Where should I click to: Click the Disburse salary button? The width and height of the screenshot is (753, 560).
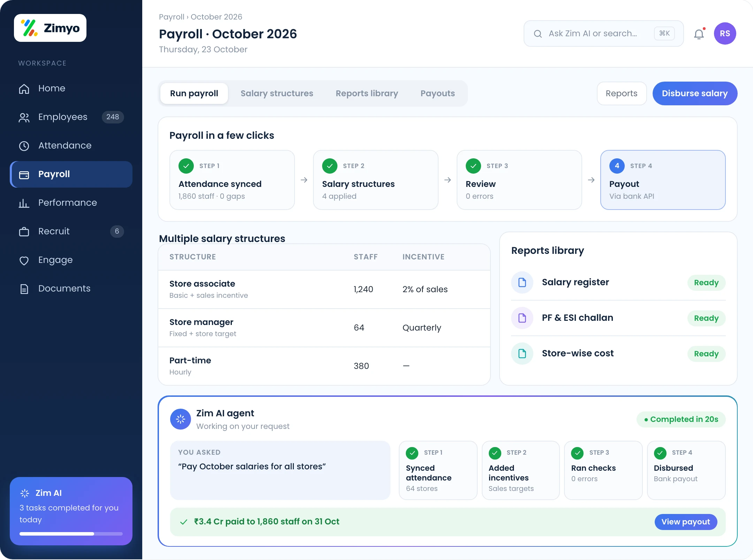click(x=695, y=93)
